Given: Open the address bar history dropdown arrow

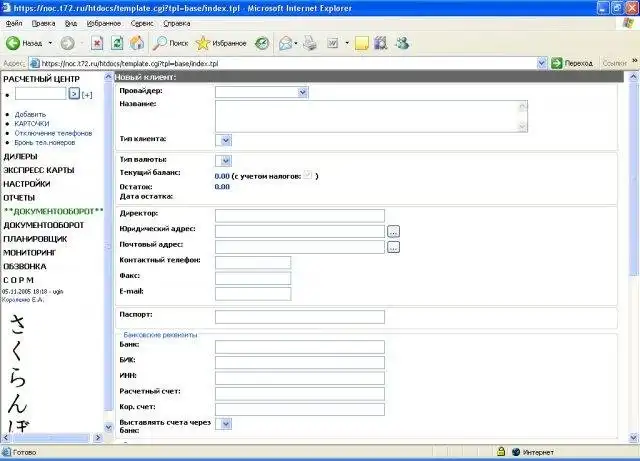Looking at the screenshot, I should coord(542,63).
